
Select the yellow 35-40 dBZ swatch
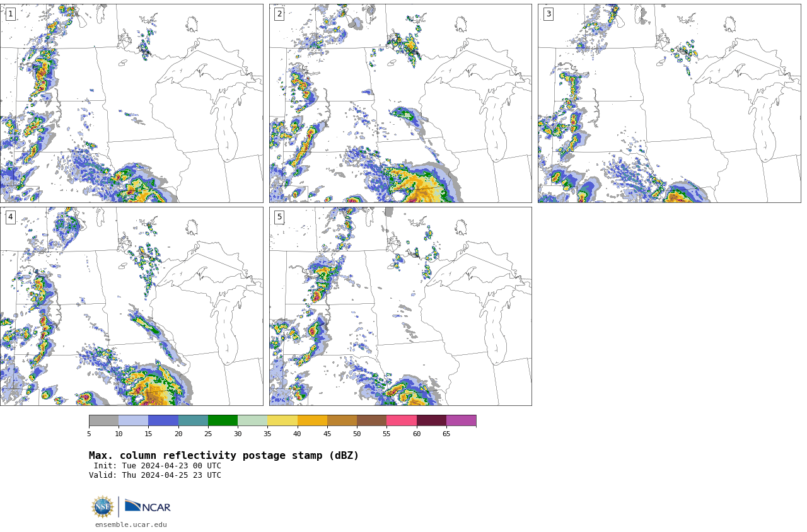coord(282,420)
